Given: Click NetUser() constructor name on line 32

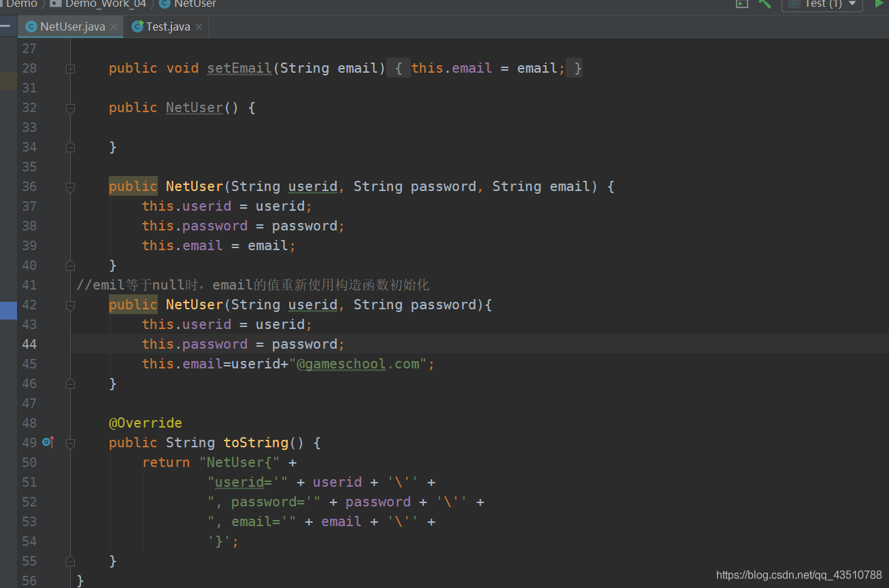Looking at the screenshot, I should click(x=195, y=107).
